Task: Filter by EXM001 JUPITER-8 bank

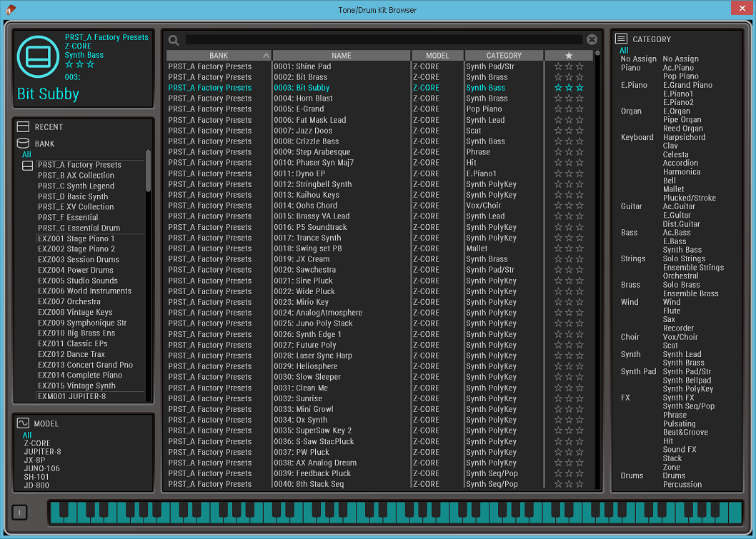Action: point(72,396)
